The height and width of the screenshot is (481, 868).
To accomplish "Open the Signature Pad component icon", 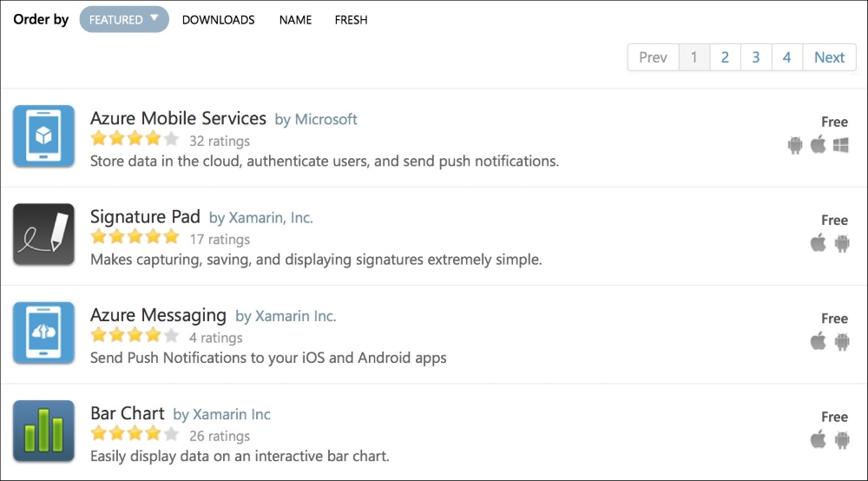I will [43, 234].
